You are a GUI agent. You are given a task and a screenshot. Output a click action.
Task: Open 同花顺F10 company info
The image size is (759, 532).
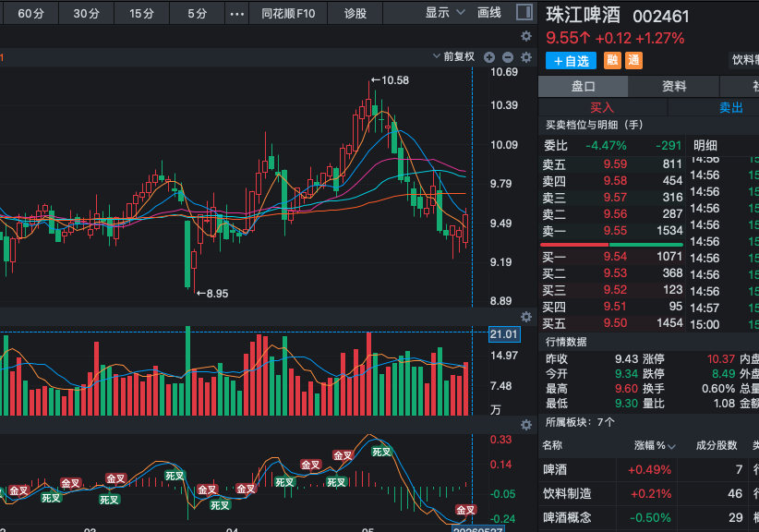(288, 13)
